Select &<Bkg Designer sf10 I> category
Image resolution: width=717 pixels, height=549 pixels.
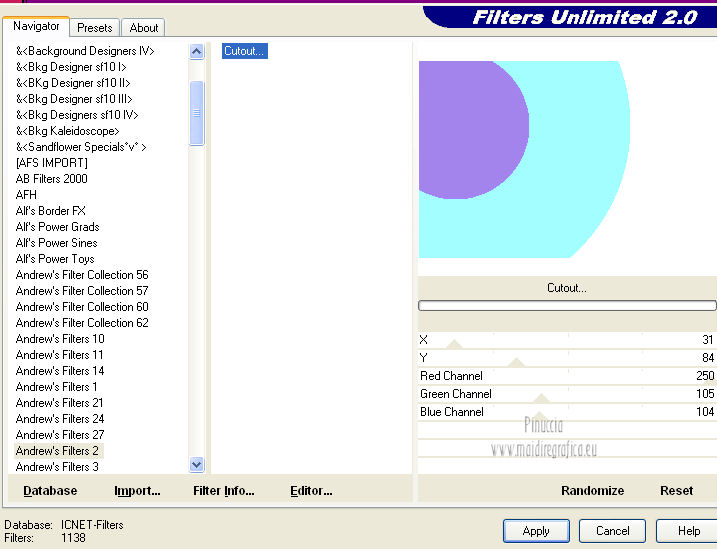coord(71,67)
